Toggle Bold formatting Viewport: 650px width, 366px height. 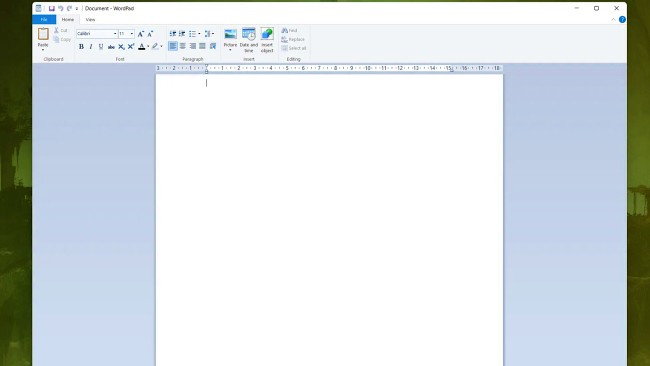81,46
